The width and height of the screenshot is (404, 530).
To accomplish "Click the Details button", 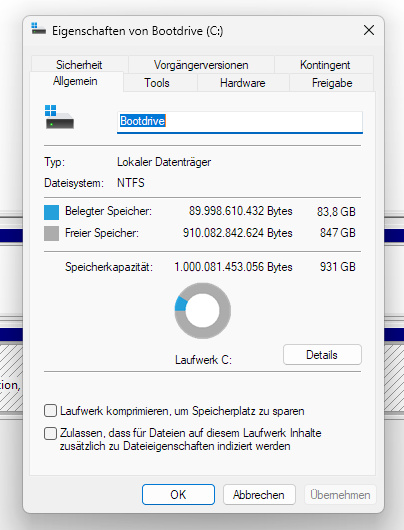I will (x=322, y=355).
